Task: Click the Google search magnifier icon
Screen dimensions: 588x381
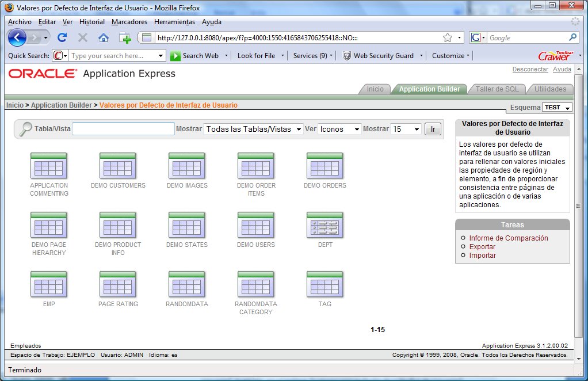Action: click(572, 37)
